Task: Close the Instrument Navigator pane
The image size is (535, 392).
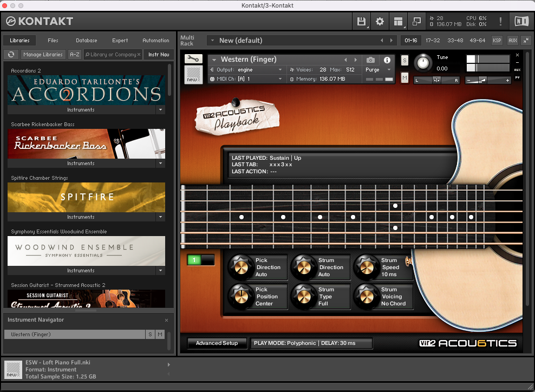Action: click(166, 320)
